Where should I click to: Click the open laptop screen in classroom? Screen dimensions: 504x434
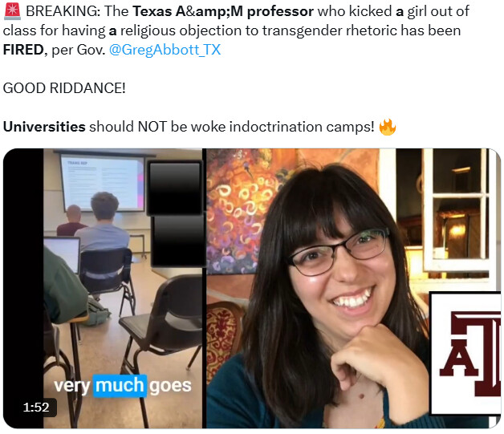tap(62, 254)
